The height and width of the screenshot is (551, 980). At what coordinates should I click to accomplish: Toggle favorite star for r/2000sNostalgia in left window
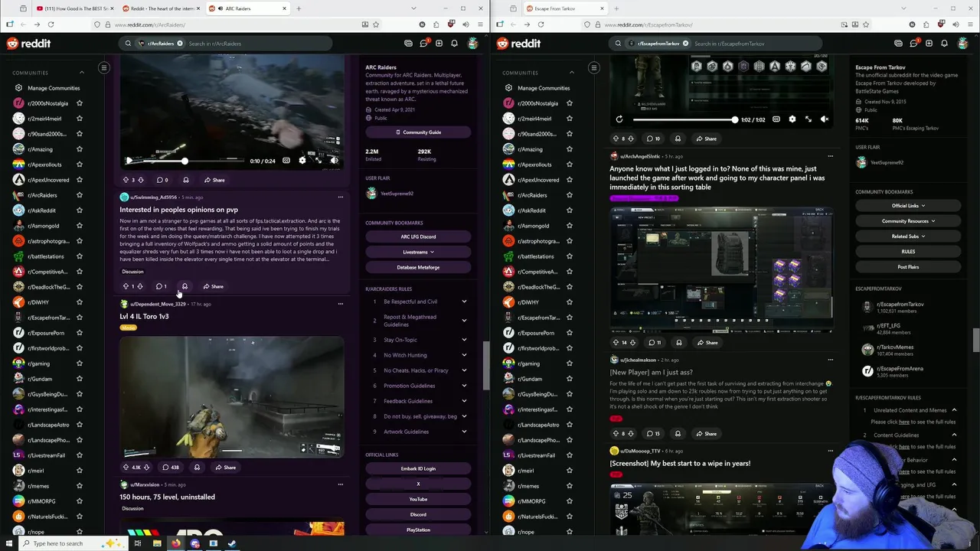pyautogui.click(x=80, y=103)
